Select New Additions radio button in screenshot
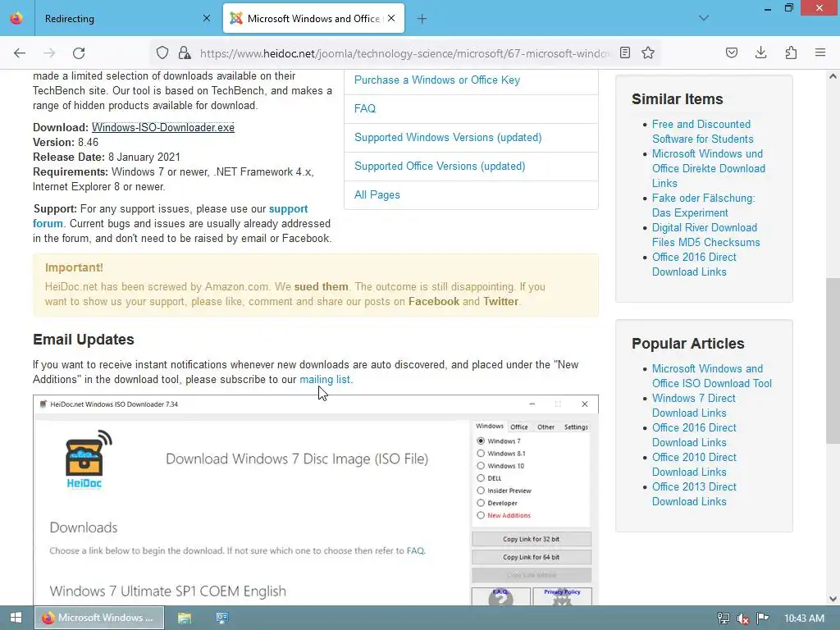 [481, 515]
